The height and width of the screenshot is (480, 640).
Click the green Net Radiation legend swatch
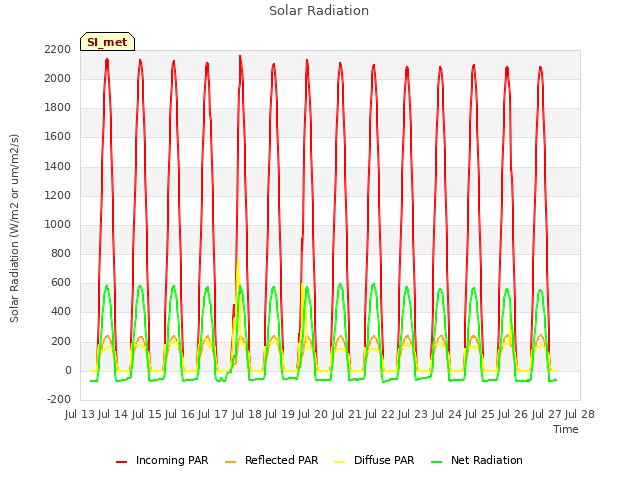437,462
